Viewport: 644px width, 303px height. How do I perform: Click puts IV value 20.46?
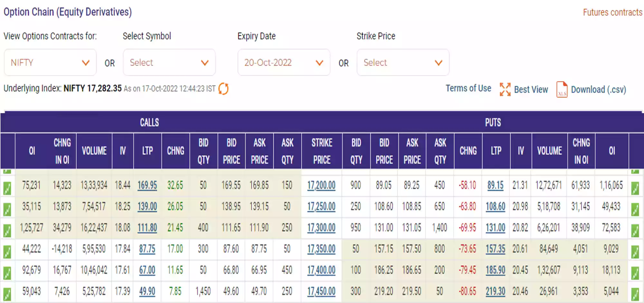coord(520,291)
